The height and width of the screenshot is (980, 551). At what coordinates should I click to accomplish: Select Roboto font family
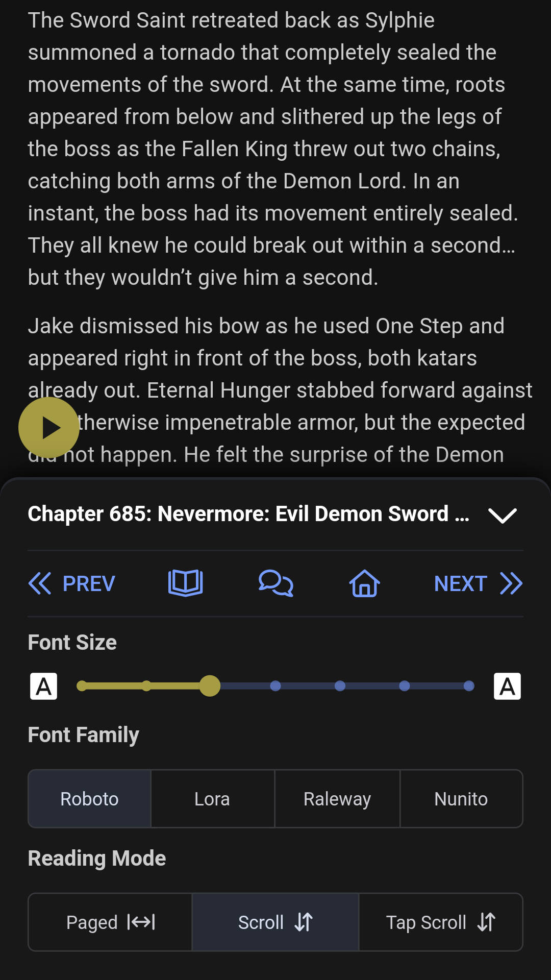tap(90, 799)
